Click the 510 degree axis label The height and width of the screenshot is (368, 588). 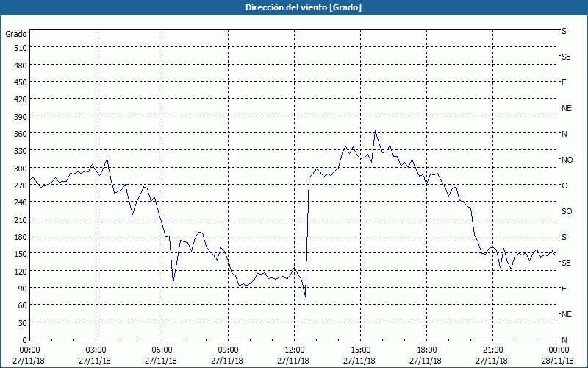pos(21,48)
